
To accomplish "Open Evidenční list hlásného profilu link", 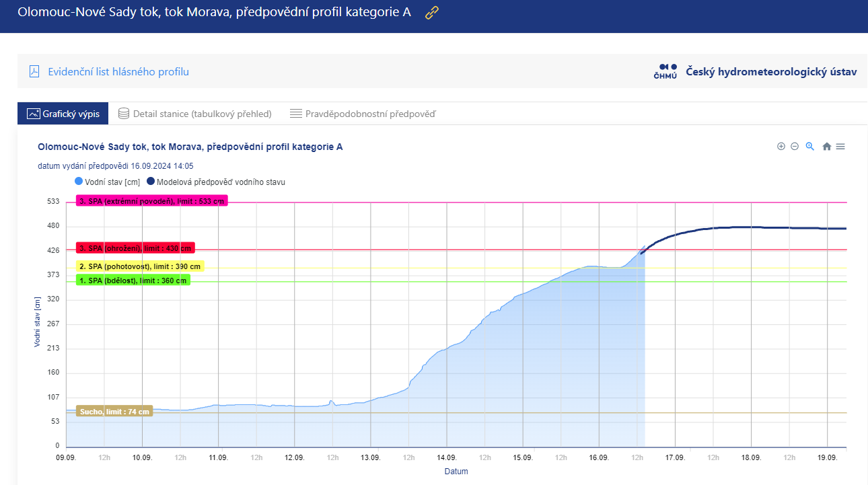I will point(118,72).
